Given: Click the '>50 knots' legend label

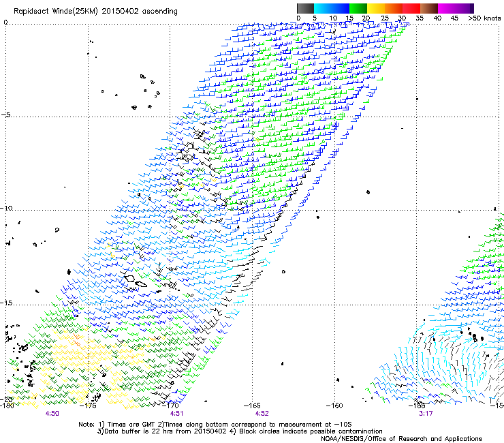Looking at the screenshot, I should [x=484, y=18].
